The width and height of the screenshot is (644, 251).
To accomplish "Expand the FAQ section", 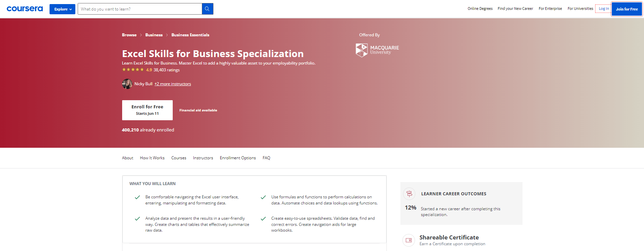I will pyautogui.click(x=266, y=158).
